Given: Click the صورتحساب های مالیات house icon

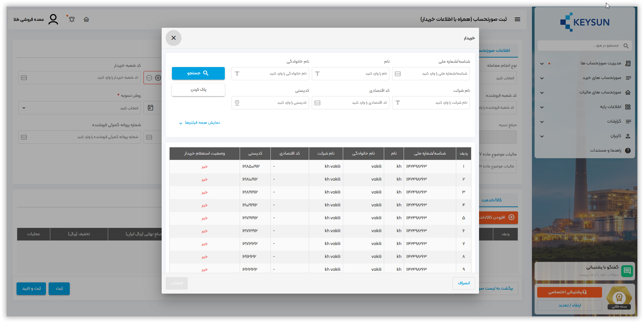Looking at the screenshot, I should (628, 92).
